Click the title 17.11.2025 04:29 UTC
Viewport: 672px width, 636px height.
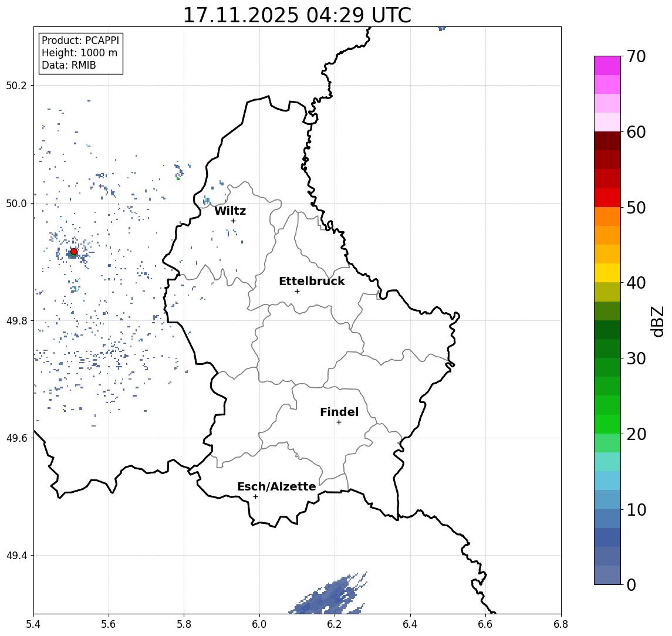coord(297,15)
